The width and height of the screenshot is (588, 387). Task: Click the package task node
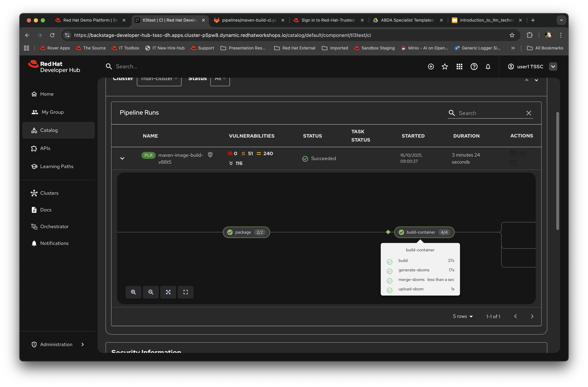[246, 232]
